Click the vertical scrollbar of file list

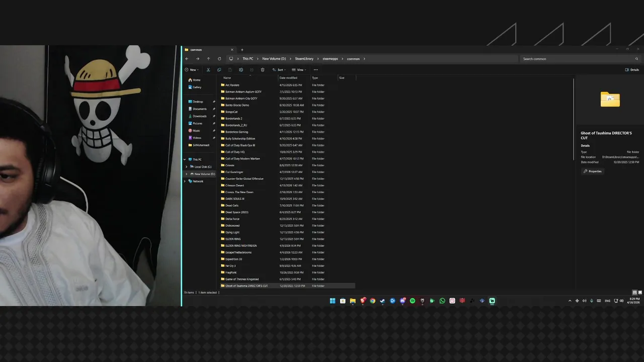tap(574, 118)
